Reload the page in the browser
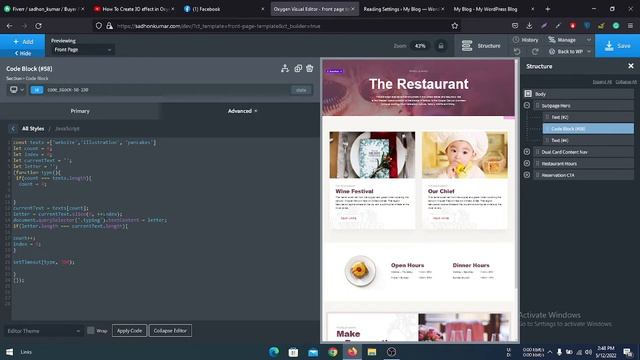 coord(38,26)
